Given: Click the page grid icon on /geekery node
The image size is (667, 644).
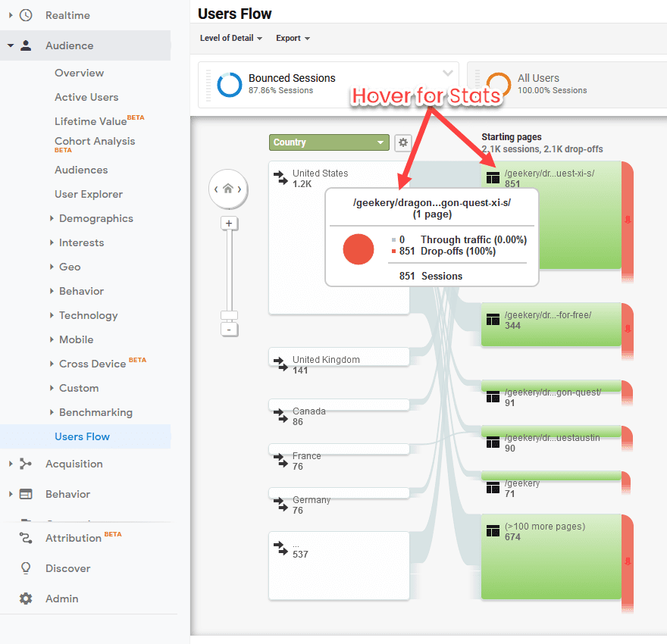Looking at the screenshot, I should pyautogui.click(x=493, y=488).
